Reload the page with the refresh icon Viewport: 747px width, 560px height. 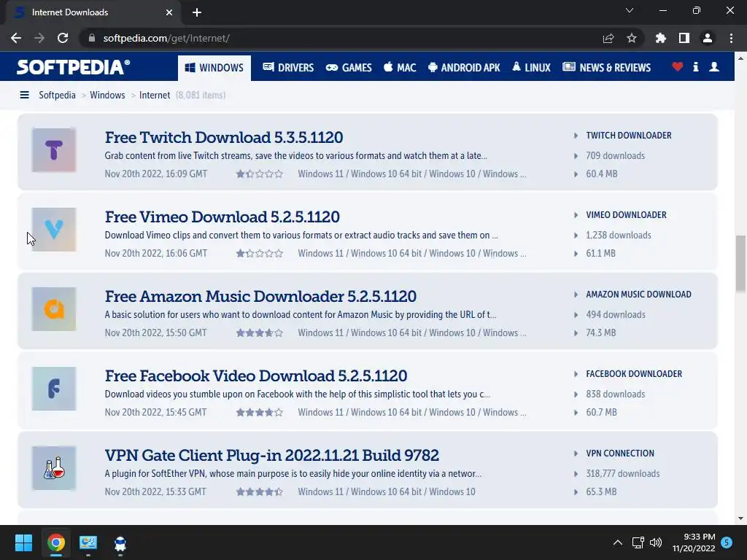point(63,38)
